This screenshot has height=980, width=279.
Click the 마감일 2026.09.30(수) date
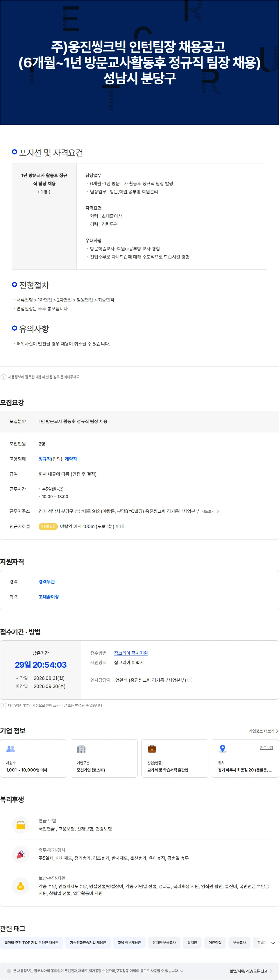pos(49,686)
